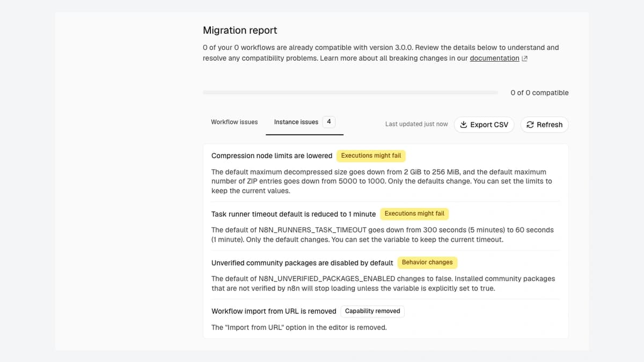Switch to the Workflow issues tab
644x362 pixels.
[x=234, y=122]
